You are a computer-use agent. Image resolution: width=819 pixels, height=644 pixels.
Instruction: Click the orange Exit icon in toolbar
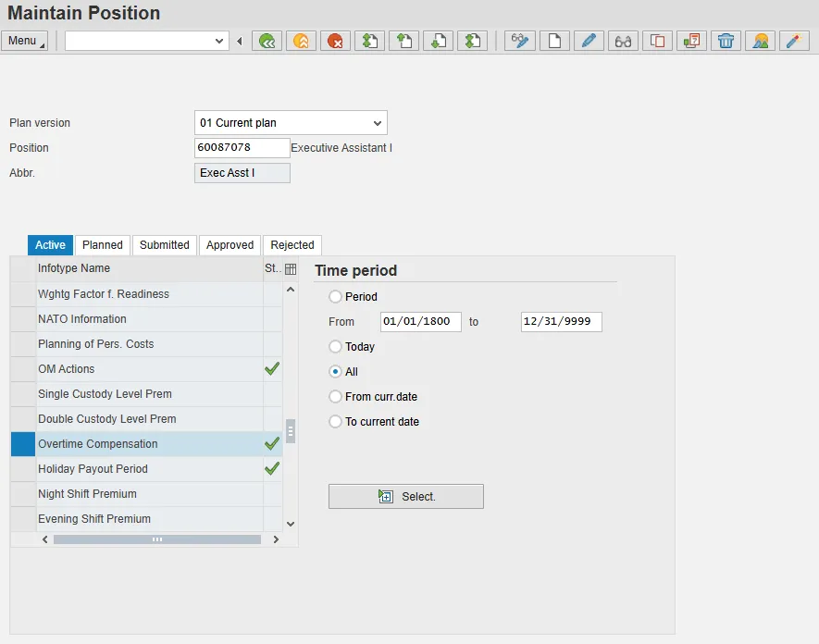(x=301, y=41)
